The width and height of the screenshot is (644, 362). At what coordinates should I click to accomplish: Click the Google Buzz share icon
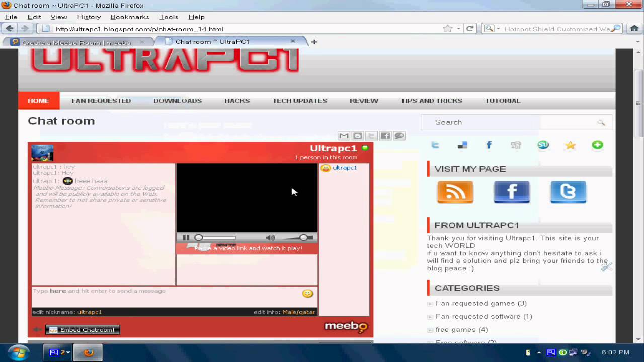point(399,136)
